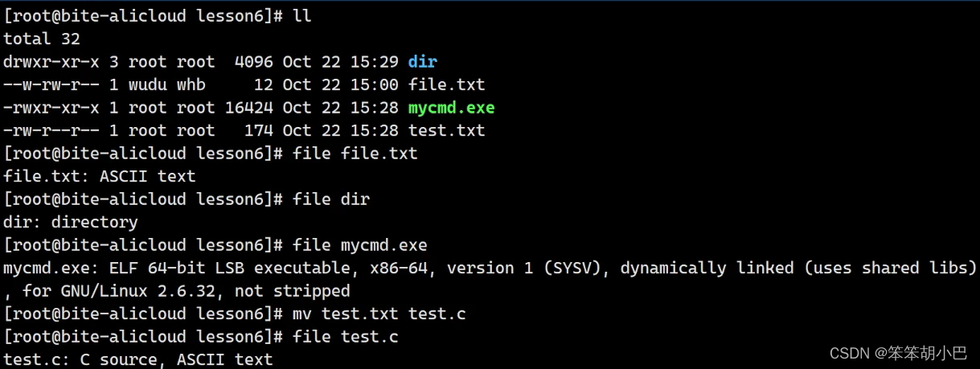
Task: Click the blue dir directory name in listing
Action: pyautogui.click(x=422, y=61)
